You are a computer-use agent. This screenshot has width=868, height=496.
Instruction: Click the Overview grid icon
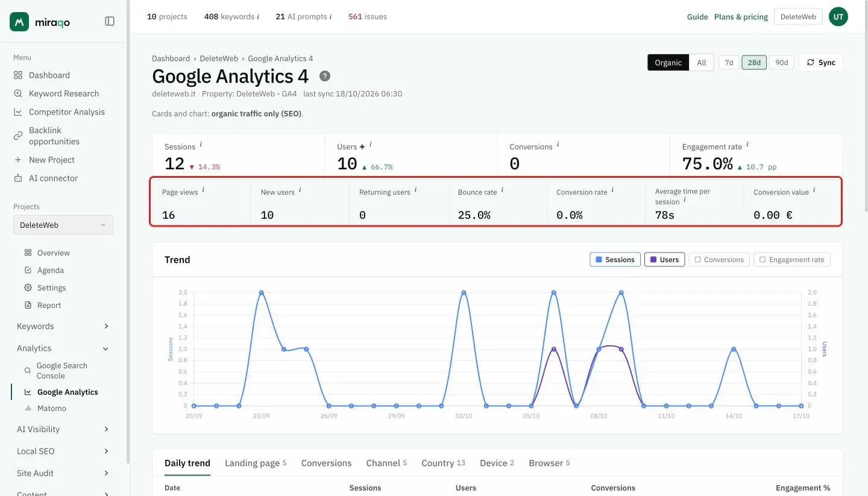pos(28,253)
